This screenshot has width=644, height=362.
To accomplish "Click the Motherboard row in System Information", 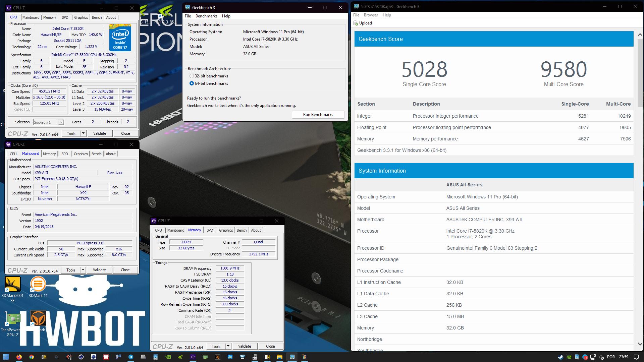I will [x=494, y=220].
